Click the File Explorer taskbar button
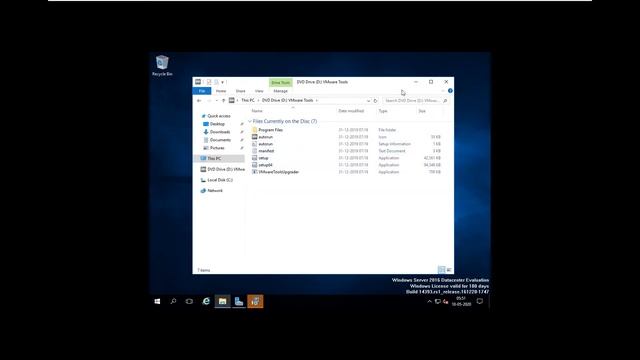Viewport: 640px width, 360px height. pos(222,302)
